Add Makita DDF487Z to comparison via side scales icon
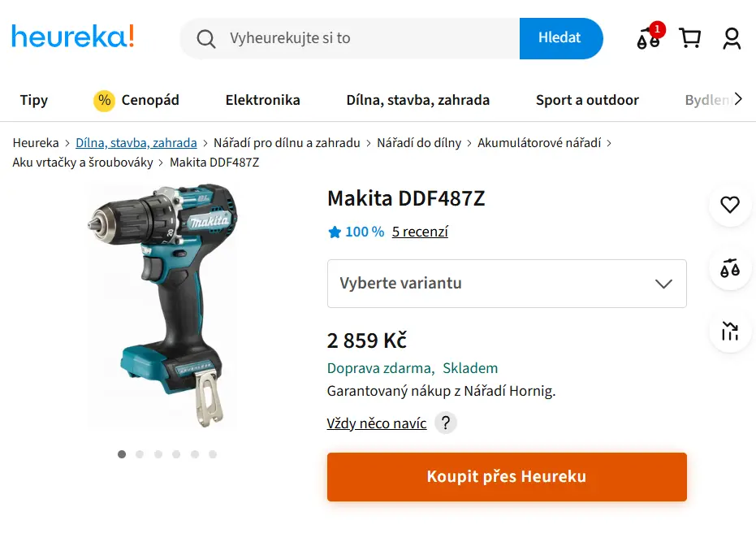Viewport: 756px width, 538px height. click(730, 268)
